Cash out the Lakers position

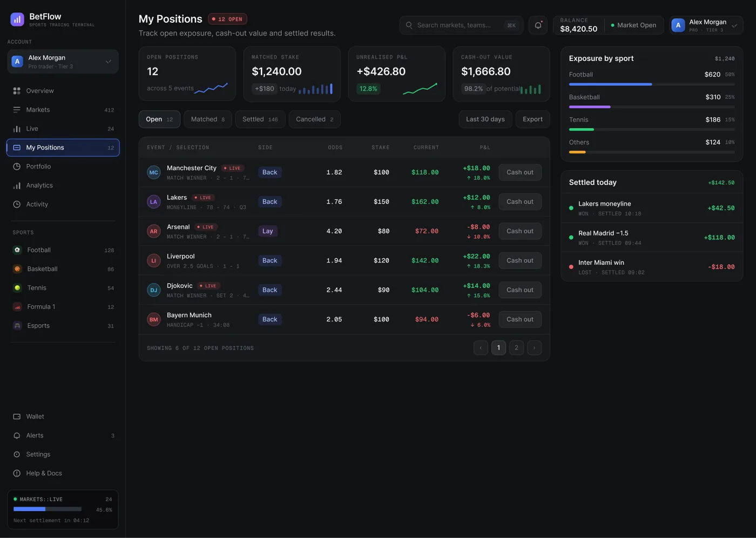pyautogui.click(x=520, y=201)
